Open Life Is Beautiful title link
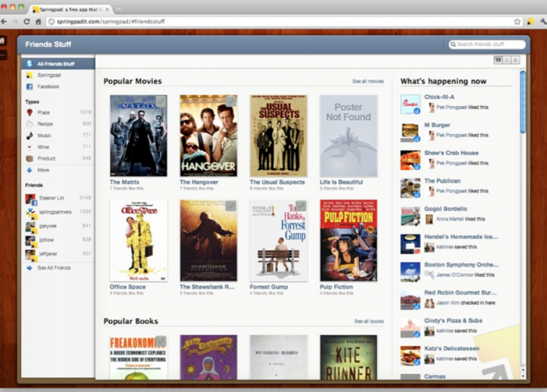The height and width of the screenshot is (392, 547). [x=341, y=182]
